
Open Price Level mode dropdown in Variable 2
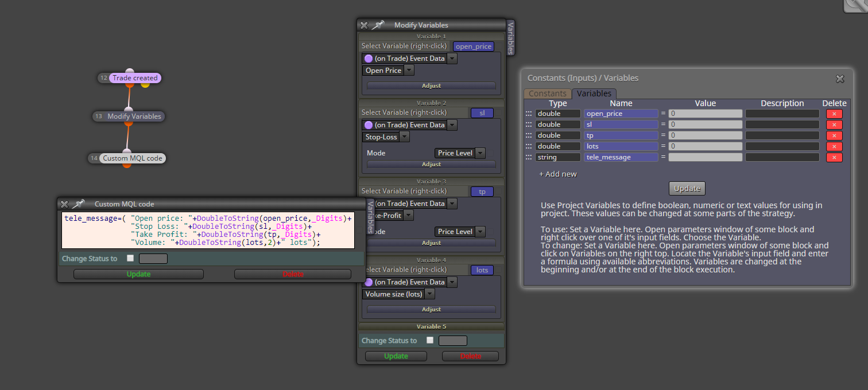(x=480, y=153)
